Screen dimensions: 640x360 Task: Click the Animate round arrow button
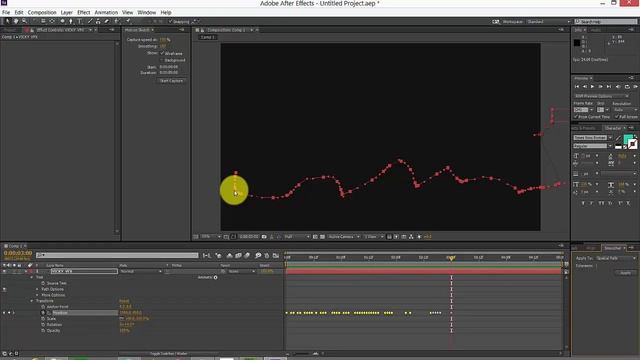[216, 278]
